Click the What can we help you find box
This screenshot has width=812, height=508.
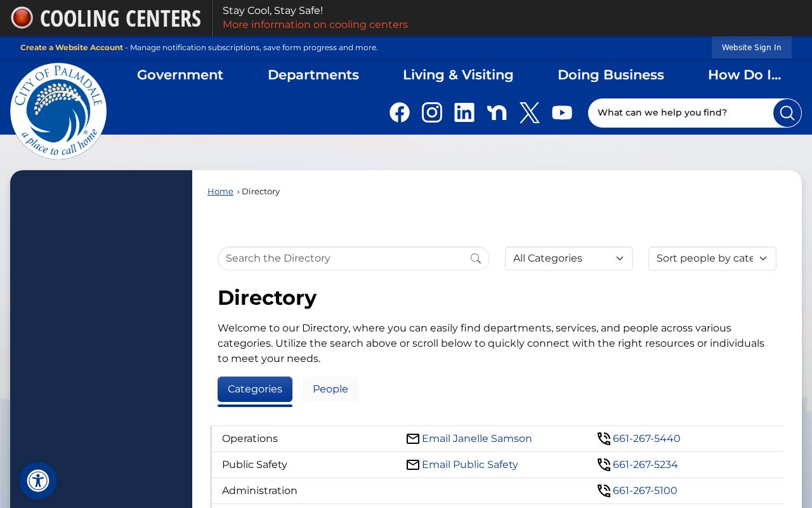pos(681,113)
